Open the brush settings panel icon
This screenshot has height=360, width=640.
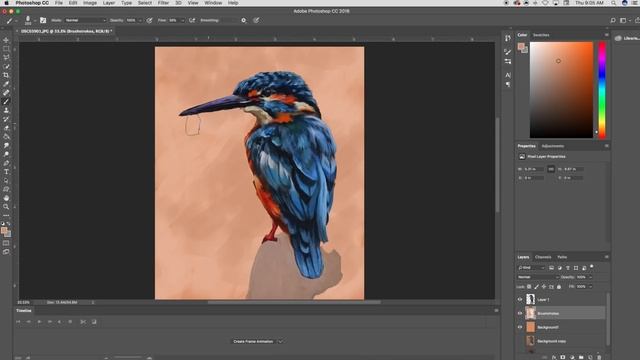pyautogui.click(x=43, y=20)
